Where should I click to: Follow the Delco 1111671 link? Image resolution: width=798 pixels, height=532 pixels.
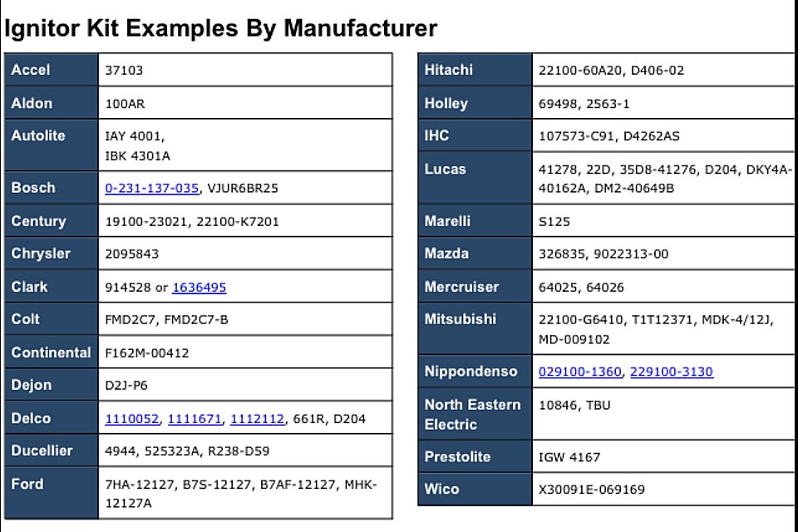pyautogui.click(x=195, y=419)
